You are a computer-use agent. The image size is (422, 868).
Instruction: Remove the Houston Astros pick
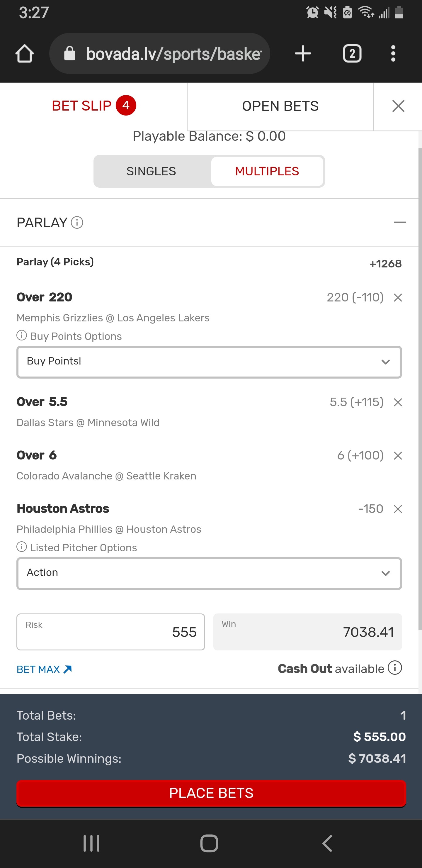pos(398,509)
